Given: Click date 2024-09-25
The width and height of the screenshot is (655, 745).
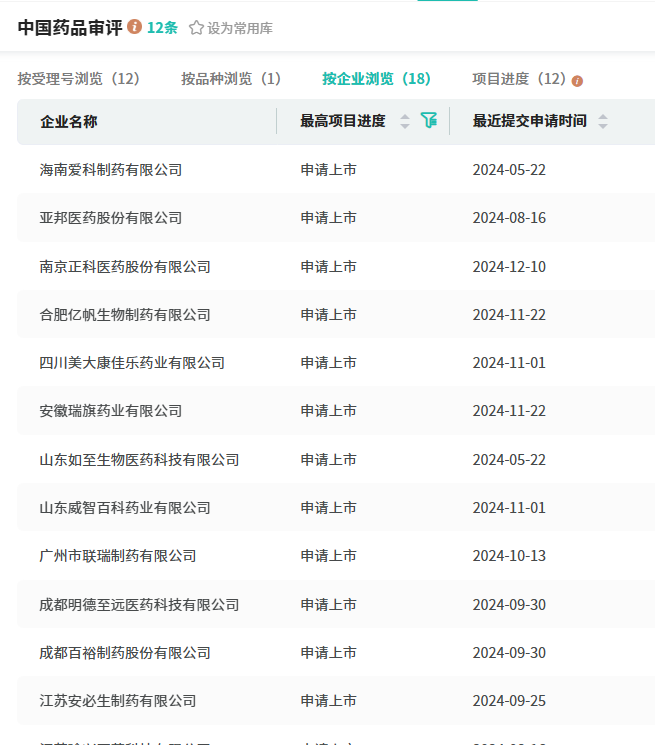Looking at the screenshot, I should [509, 701].
